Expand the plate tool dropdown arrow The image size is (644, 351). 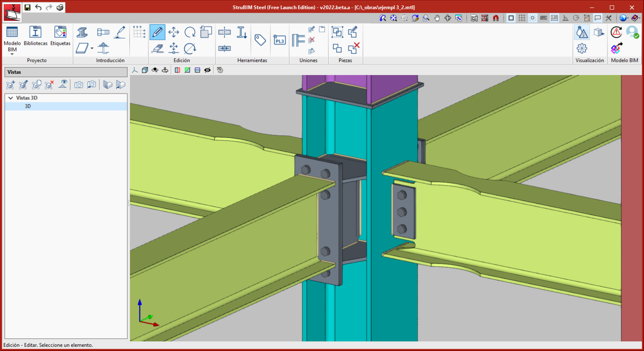tap(92, 49)
